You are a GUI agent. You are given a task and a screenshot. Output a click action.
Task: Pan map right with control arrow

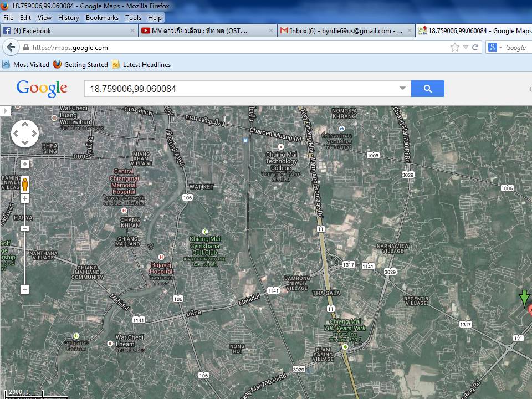pos(34,134)
